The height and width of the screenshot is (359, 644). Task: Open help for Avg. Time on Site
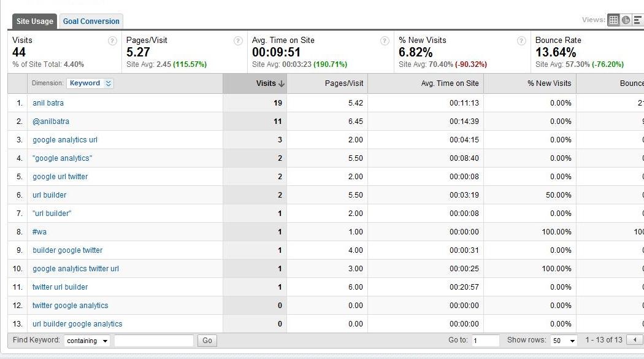(385, 41)
